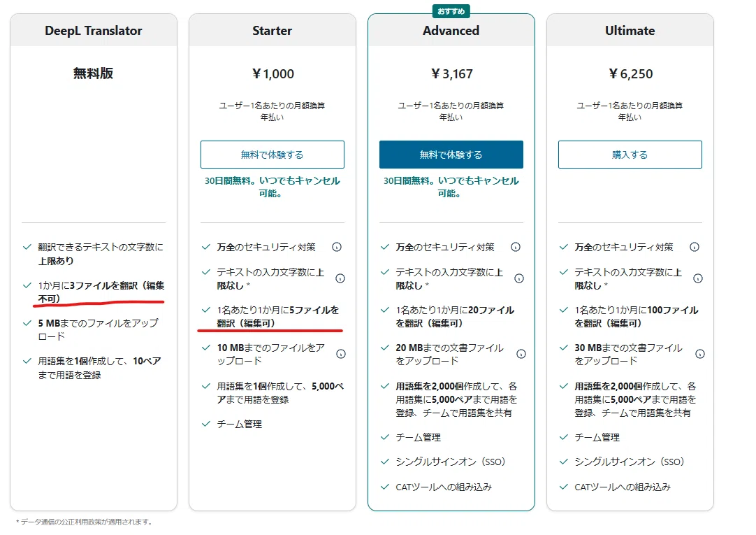
Task: Open info icon for Ultimate 30 MB document upload
Action: click(700, 354)
